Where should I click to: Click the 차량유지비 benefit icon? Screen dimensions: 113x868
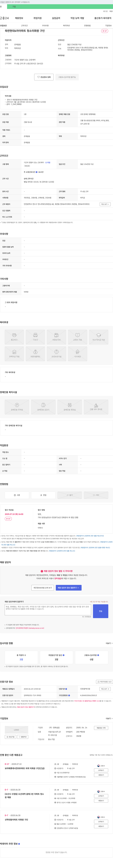click(x=56, y=337)
